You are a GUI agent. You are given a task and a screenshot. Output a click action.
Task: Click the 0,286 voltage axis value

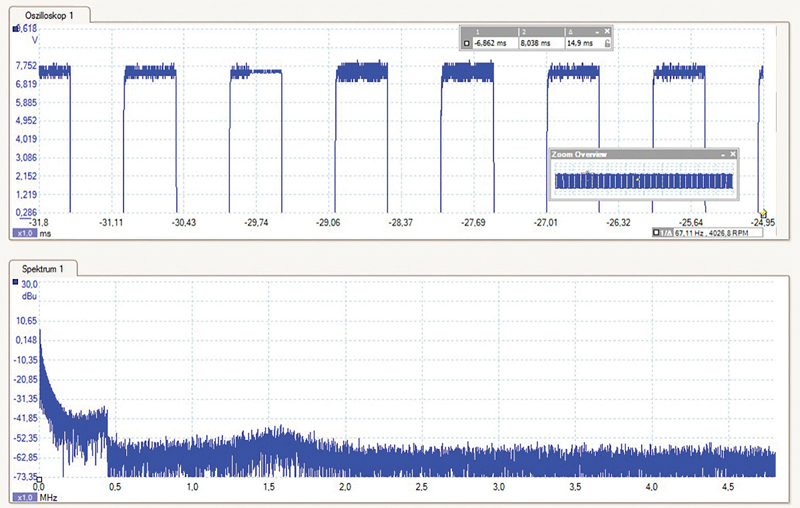pos(27,212)
